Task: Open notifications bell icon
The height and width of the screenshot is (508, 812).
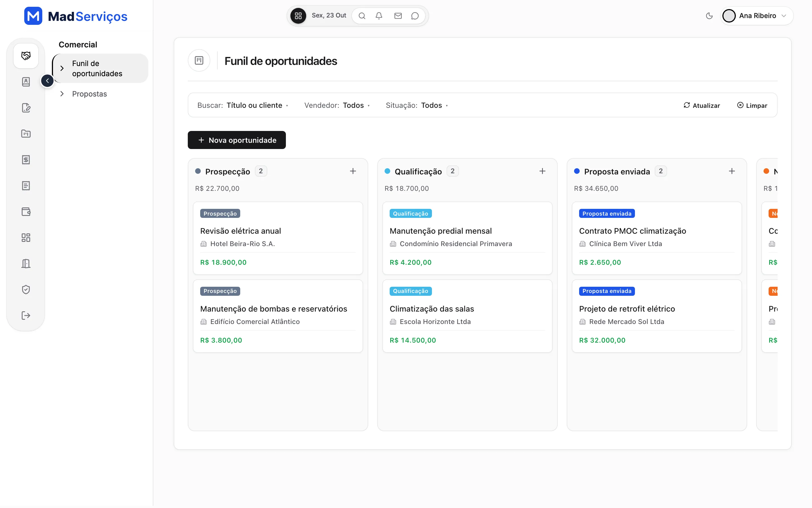Action: 379,16
